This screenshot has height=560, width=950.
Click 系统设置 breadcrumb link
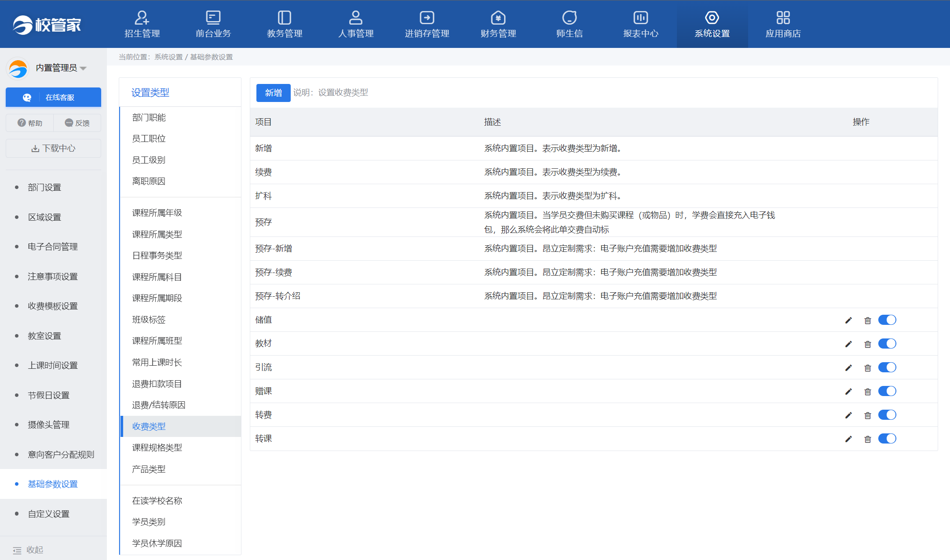pyautogui.click(x=168, y=57)
